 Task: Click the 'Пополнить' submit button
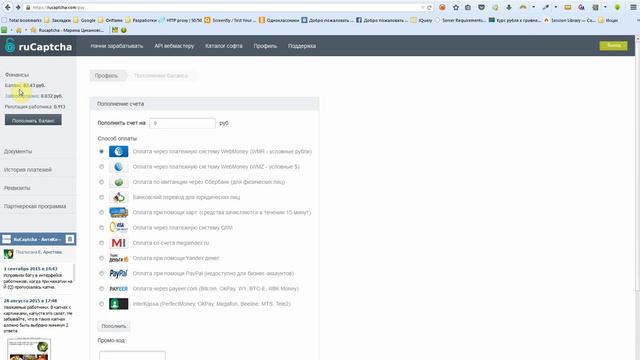point(114,326)
